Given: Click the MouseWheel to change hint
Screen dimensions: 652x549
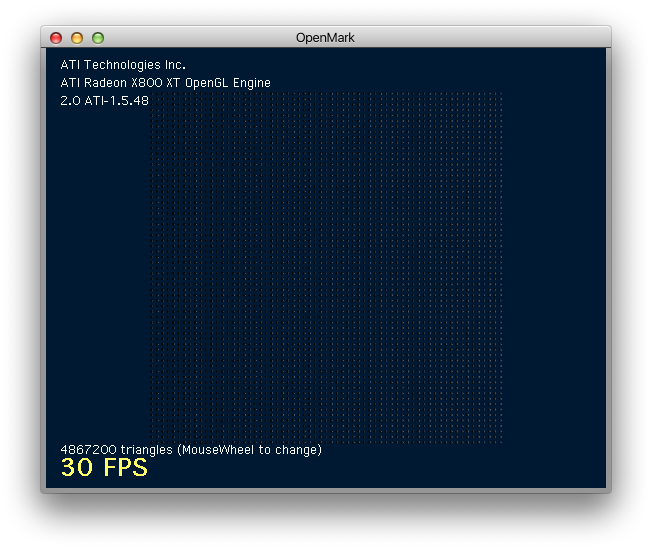Looking at the screenshot, I should tap(250, 450).
